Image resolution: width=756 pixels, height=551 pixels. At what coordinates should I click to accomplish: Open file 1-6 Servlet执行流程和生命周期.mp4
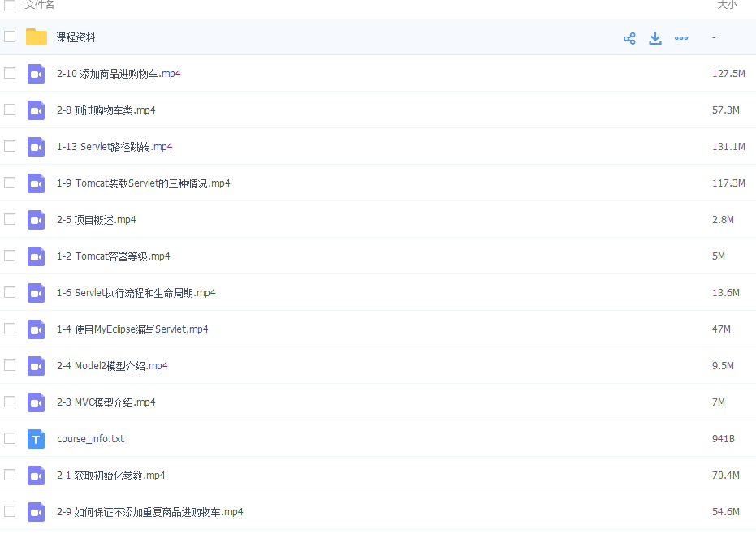(136, 293)
